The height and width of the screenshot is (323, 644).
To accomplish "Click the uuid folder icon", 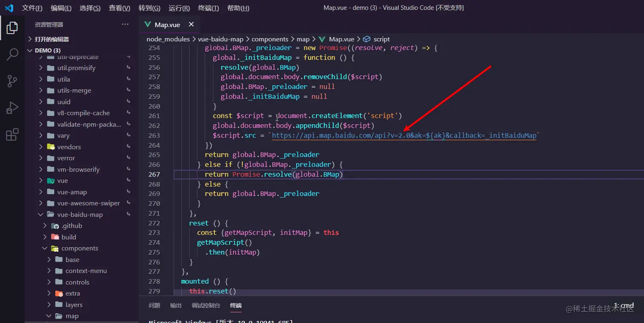I will [x=51, y=102].
